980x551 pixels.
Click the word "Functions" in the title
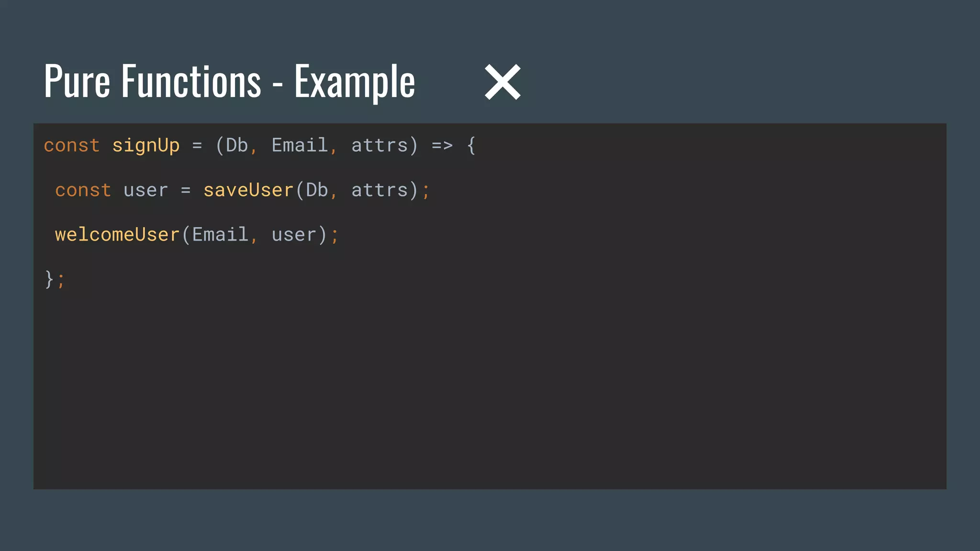pyautogui.click(x=191, y=82)
